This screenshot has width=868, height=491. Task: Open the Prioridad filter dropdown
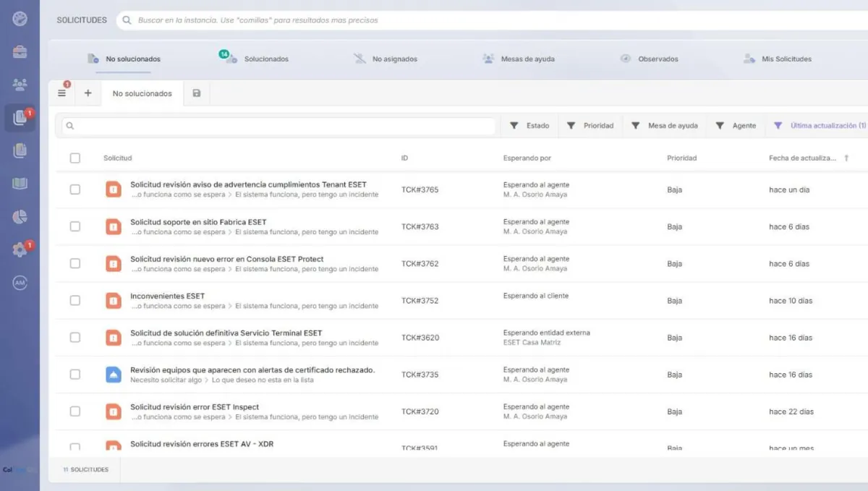[x=590, y=126]
